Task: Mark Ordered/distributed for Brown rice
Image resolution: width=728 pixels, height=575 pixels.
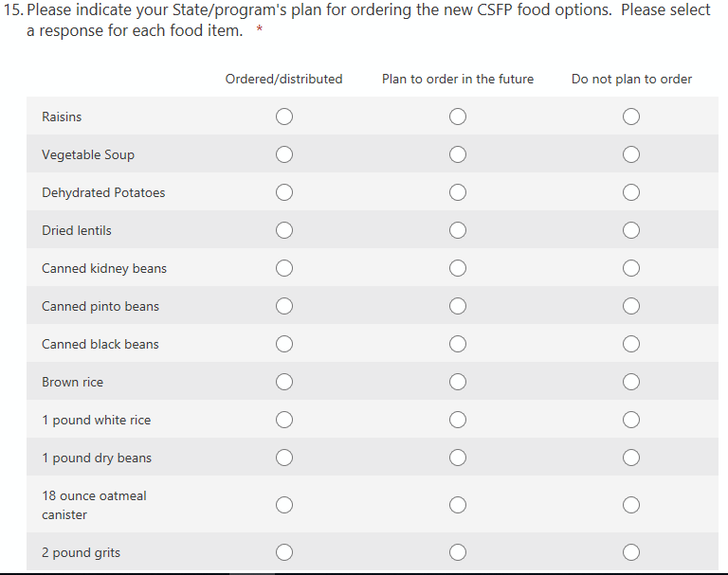Action: [283, 382]
